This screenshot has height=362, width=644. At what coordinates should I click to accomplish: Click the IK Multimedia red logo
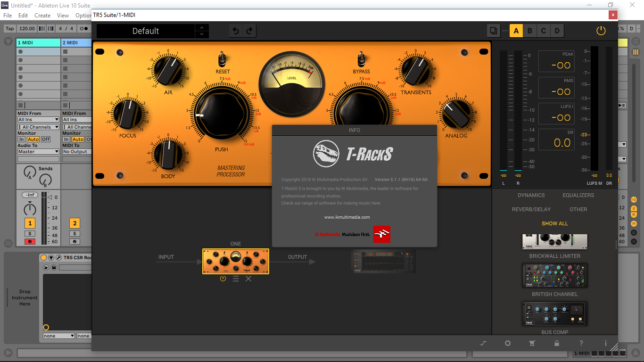click(x=381, y=234)
